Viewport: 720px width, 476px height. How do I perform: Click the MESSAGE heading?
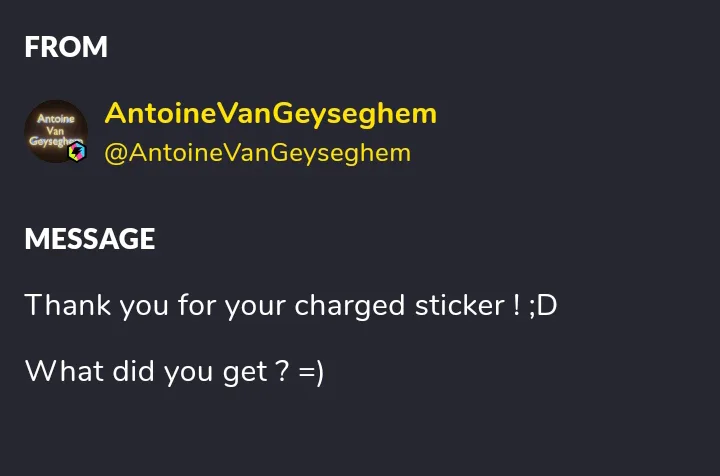coord(90,239)
